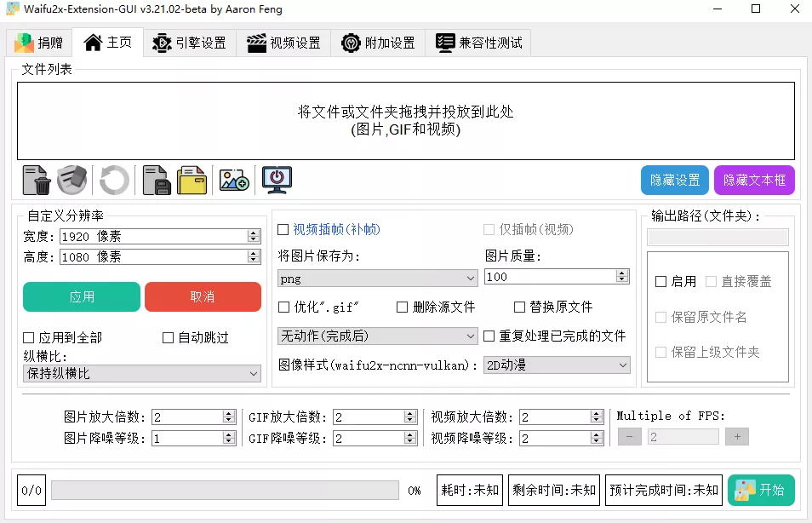Click the donate panda icon on 捐赠 tab

point(23,41)
